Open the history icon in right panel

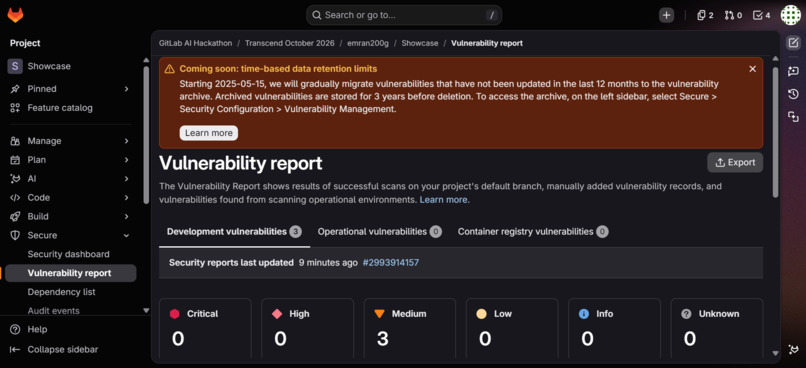click(x=793, y=94)
